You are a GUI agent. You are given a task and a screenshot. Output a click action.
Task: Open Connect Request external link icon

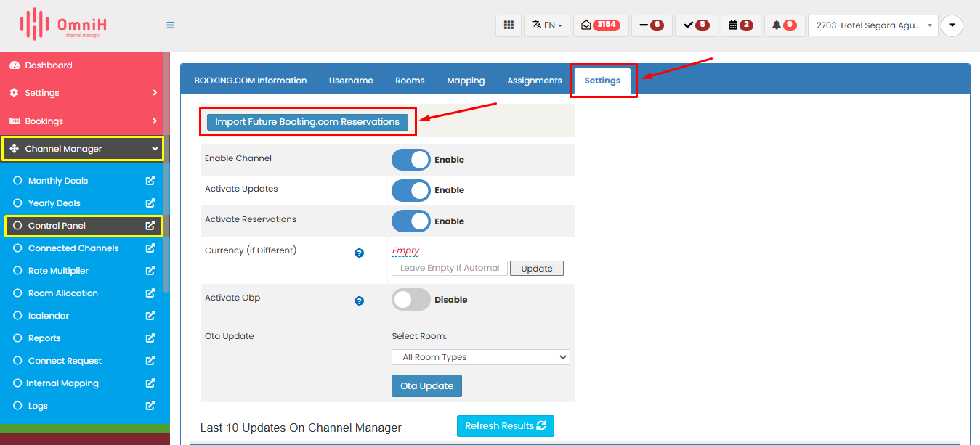[x=150, y=361]
